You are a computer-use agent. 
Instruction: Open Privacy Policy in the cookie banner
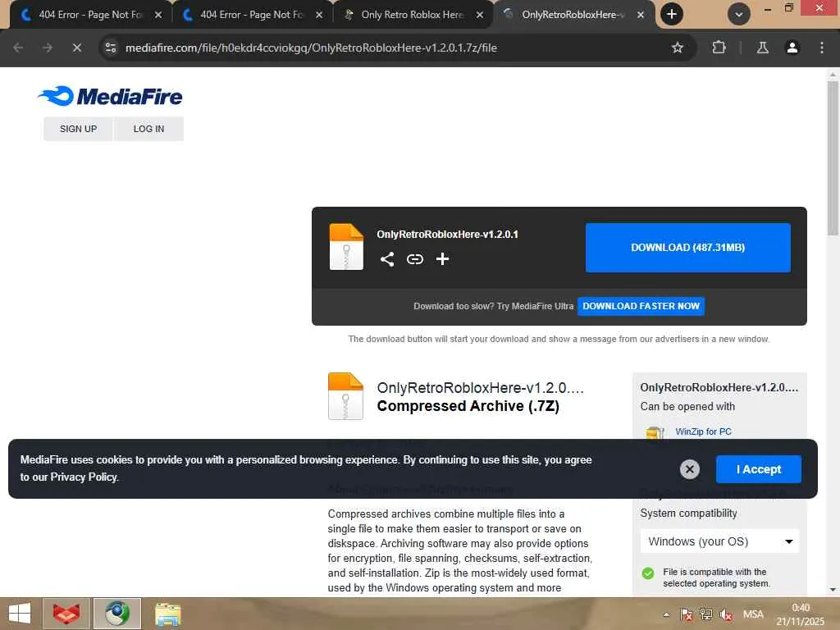[x=84, y=477]
